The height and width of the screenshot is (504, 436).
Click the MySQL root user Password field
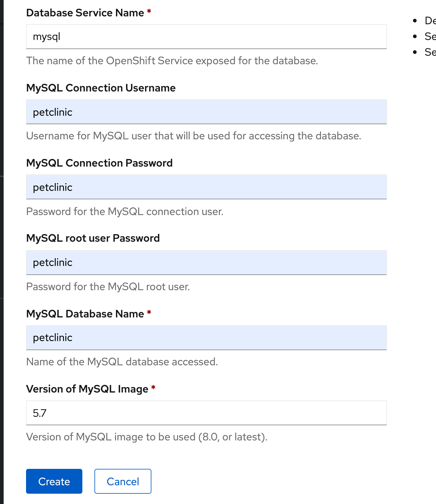(206, 263)
